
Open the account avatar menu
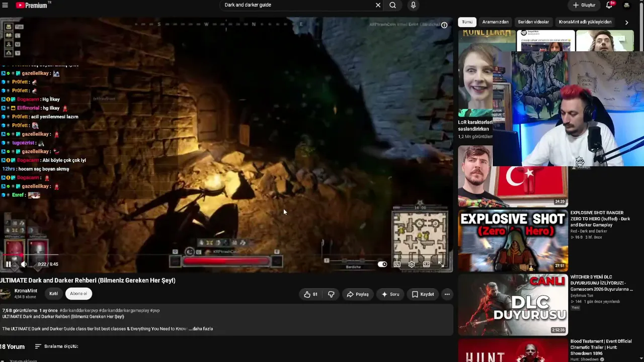coord(626,5)
